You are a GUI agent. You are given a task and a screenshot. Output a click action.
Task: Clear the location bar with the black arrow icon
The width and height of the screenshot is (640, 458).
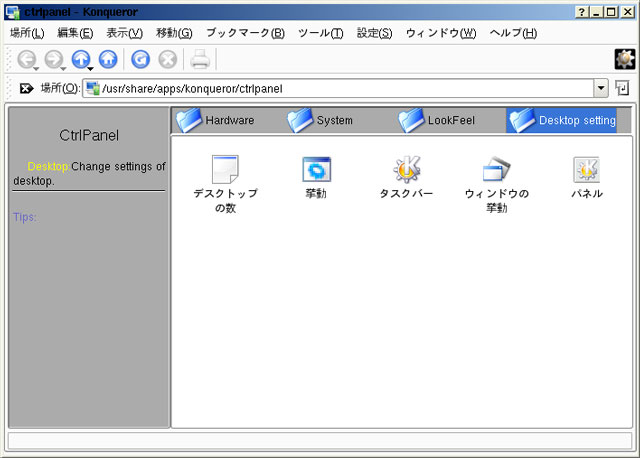tap(26, 89)
